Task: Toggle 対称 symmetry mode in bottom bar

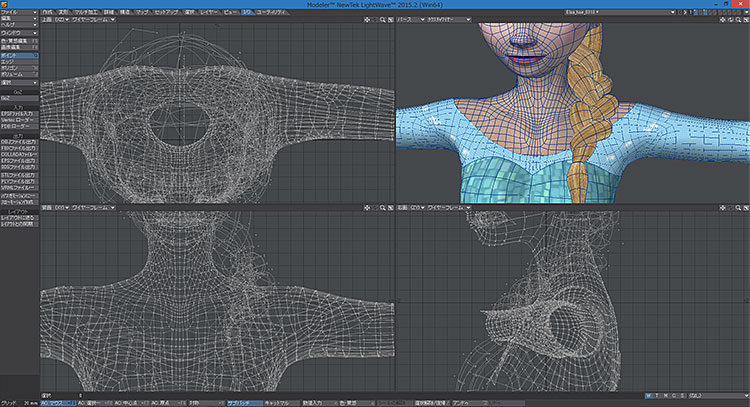Action: 205,403
